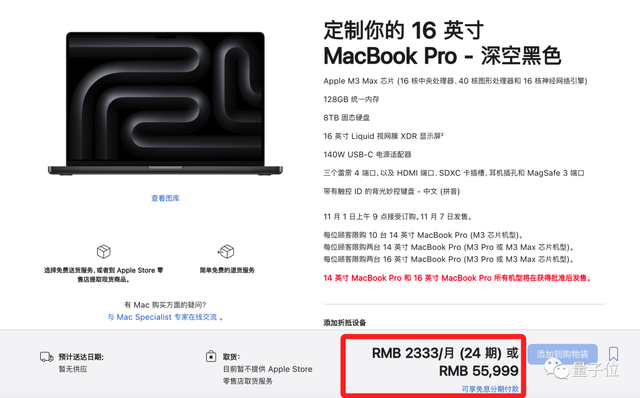Click the delivery truck icon
This screenshot has height=398, width=640.
click(47, 357)
